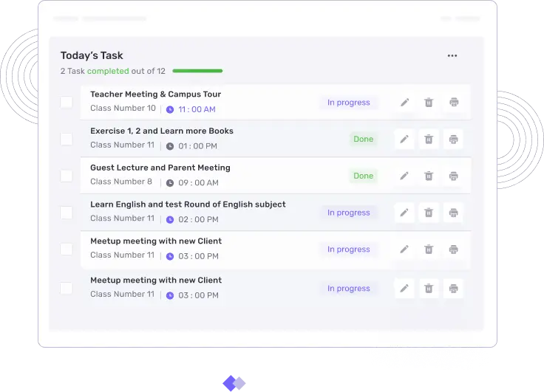Click trash icon for Learn English task
Screen dimensions: 544x392
(429, 213)
